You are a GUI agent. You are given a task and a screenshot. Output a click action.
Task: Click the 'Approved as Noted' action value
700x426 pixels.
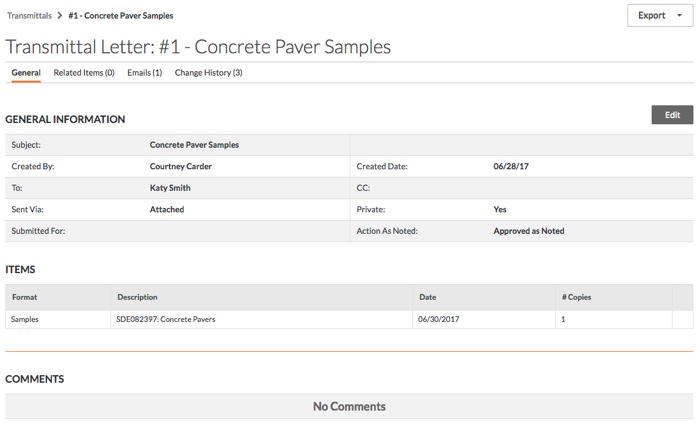[x=528, y=231]
